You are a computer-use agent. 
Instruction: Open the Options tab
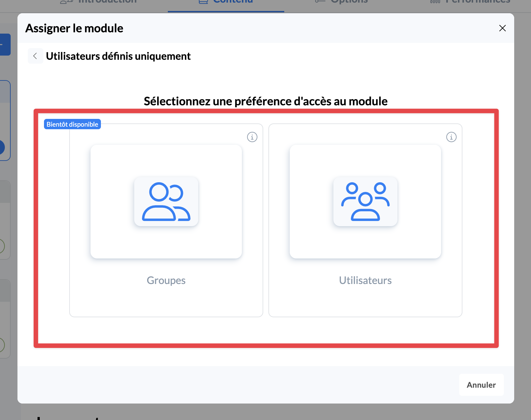pyautogui.click(x=349, y=2)
